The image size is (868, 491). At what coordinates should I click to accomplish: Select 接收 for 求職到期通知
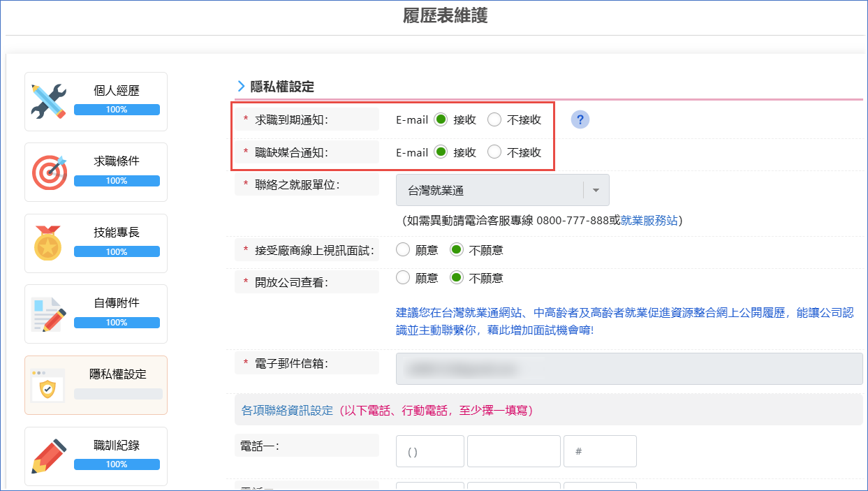click(441, 119)
